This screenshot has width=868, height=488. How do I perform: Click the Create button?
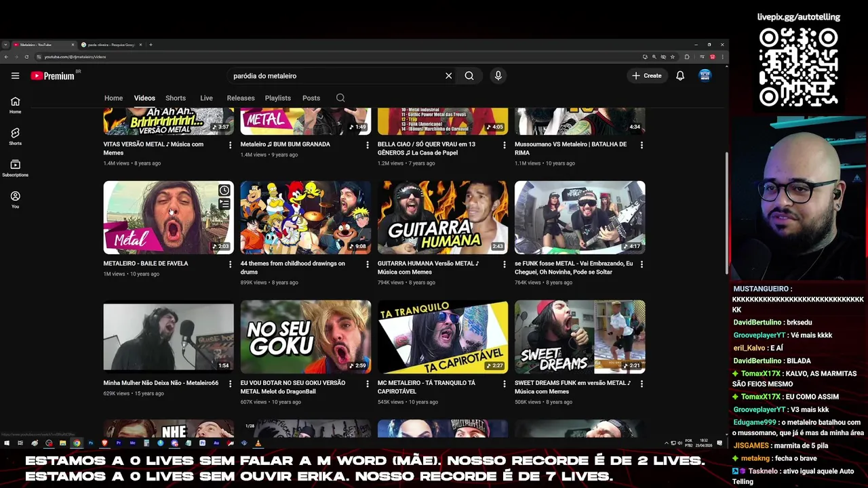coord(647,76)
